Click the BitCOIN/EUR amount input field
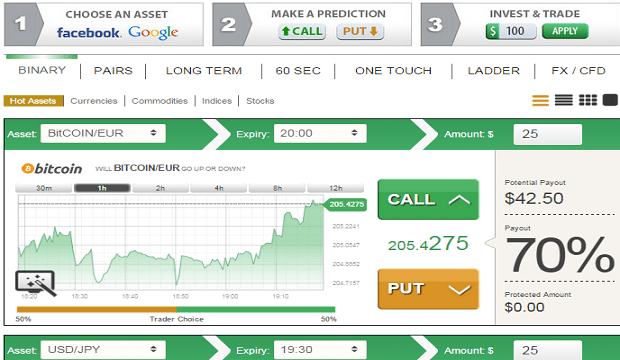This screenshot has height=360, width=620. [548, 134]
